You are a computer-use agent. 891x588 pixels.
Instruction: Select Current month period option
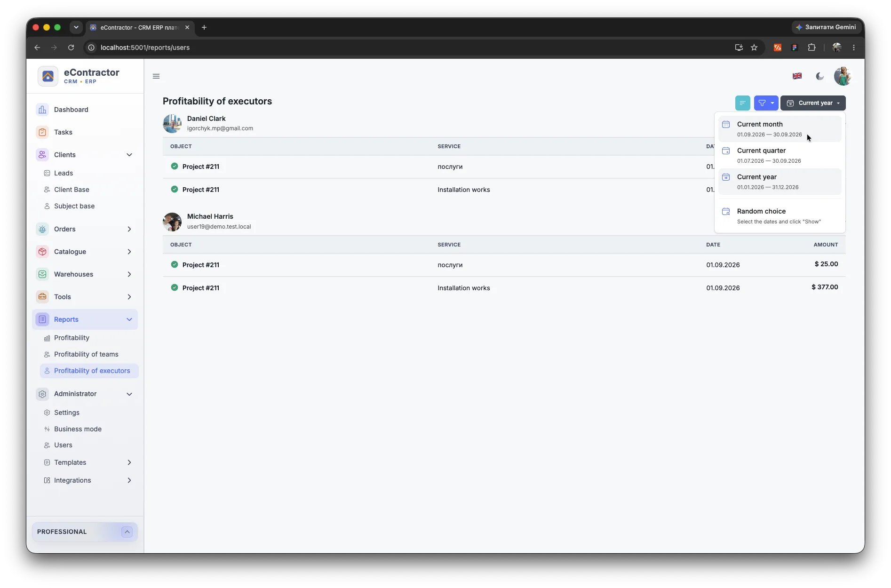pos(780,129)
